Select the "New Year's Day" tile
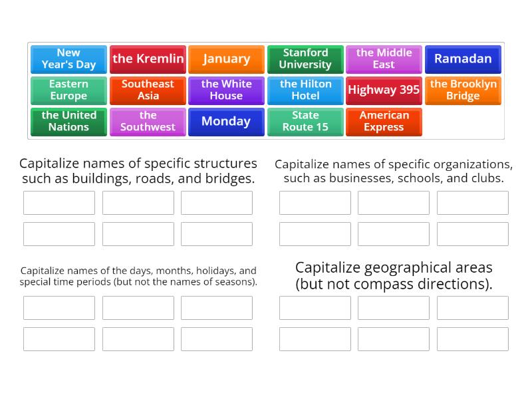The height and width of the screenshot is (399, 532). click(68, 59)
